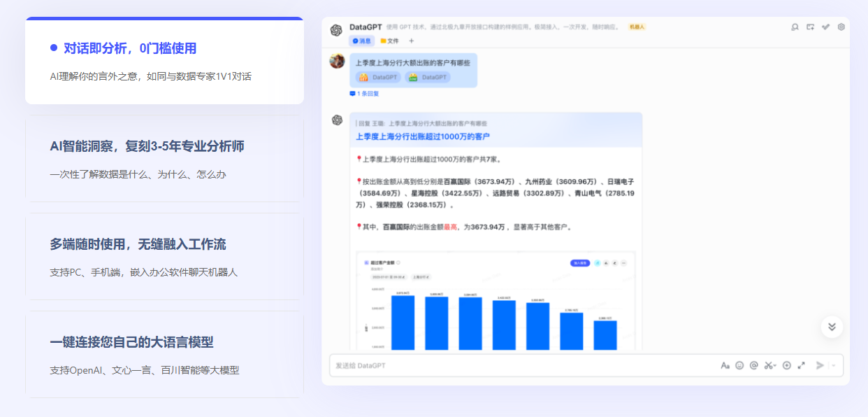This screenshot has width=868, height=417.
Task: Click the blue 加入报告 button on chart
Action: (581, 263)
